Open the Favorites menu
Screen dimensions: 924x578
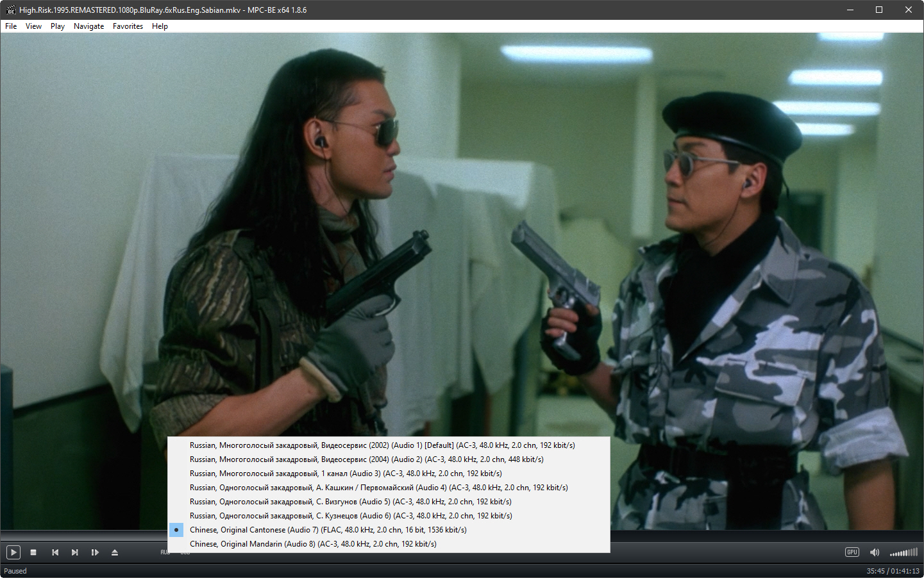point(128,26)
